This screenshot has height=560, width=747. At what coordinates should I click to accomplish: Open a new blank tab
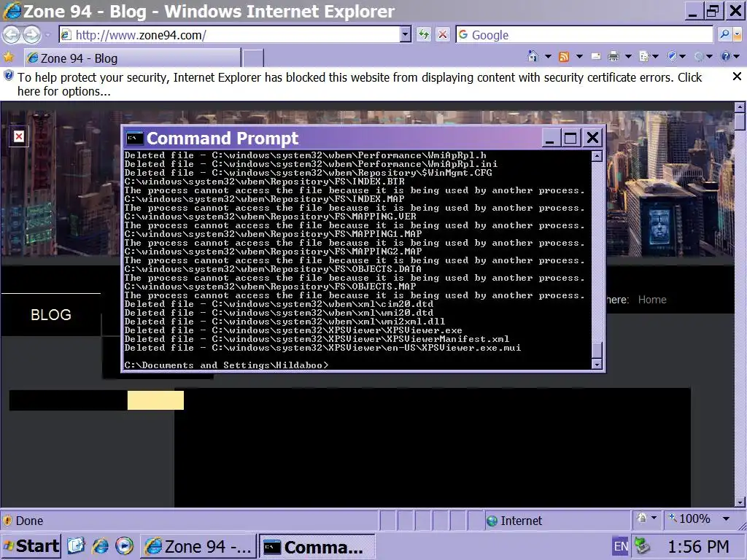pos(253,58)
